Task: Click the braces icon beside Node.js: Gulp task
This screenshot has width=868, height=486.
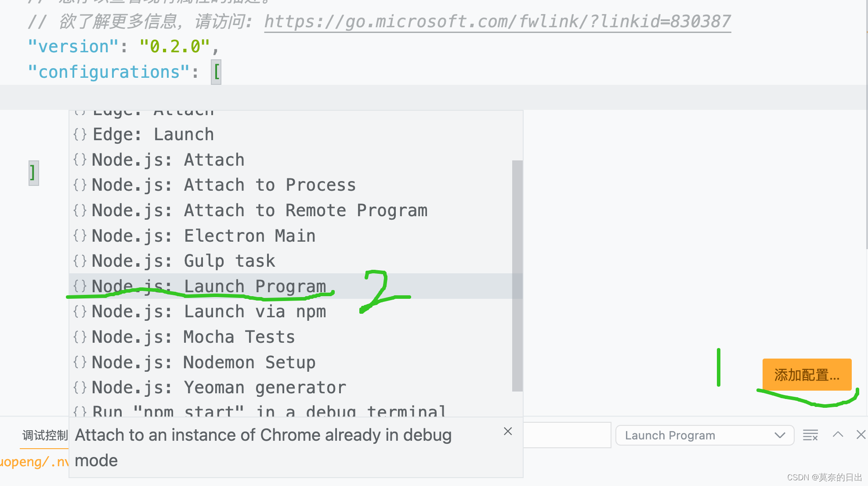Action: pos(80,261)
